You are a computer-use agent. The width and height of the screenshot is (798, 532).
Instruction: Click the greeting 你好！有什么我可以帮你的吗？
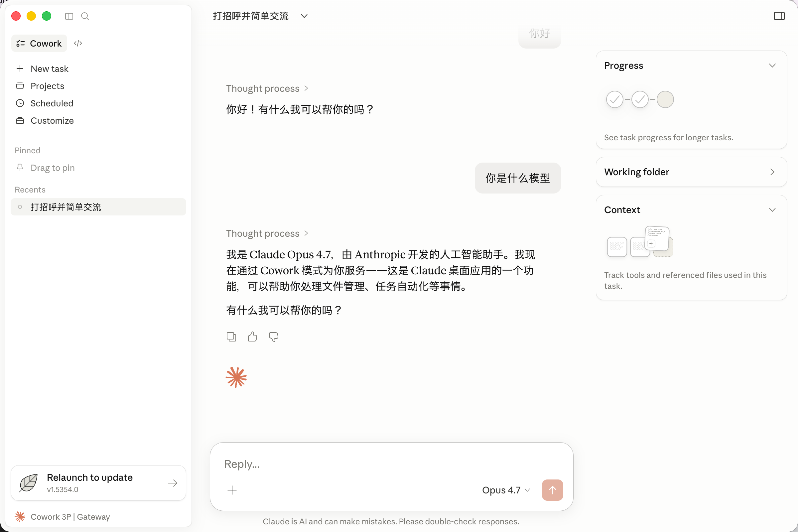[300, 109]
